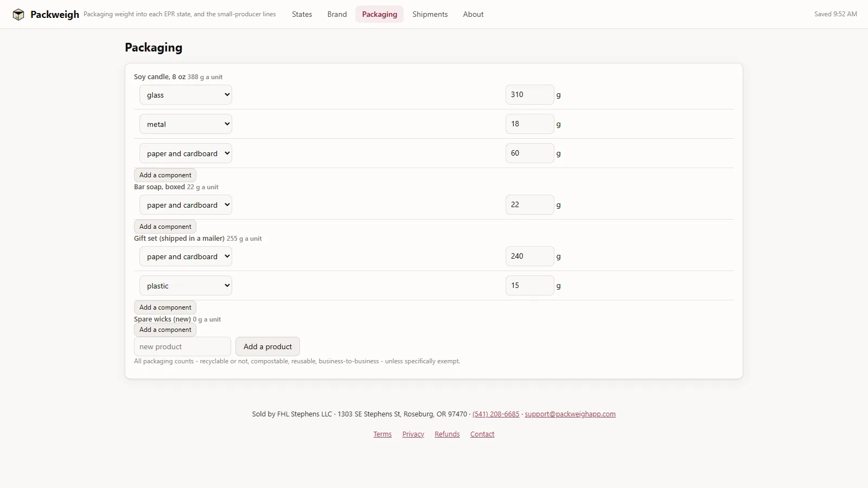The width and height of the screenshot is (868, 488).
Task: Click the Gift set (shipped in a mailer) label
Action: tap(179, 239)
